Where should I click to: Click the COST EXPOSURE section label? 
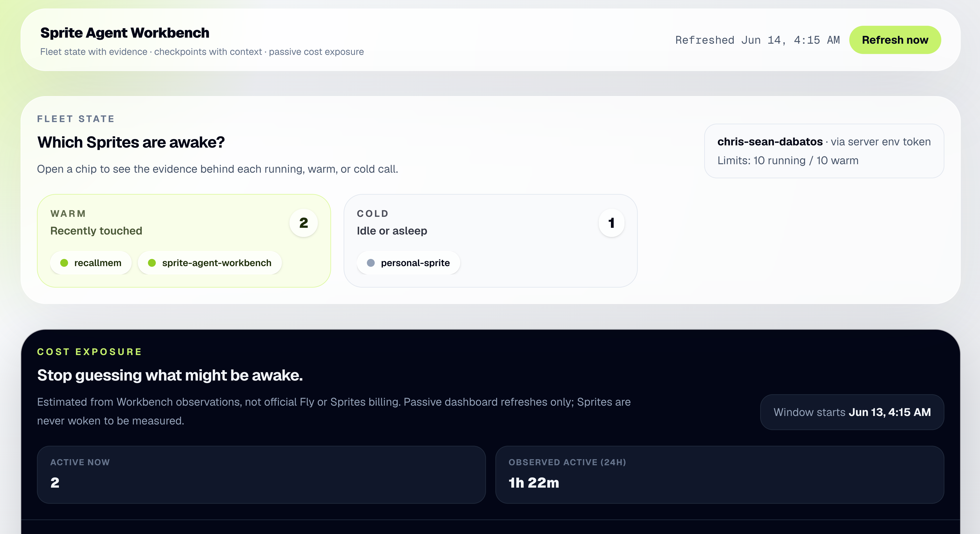[89, 352]
